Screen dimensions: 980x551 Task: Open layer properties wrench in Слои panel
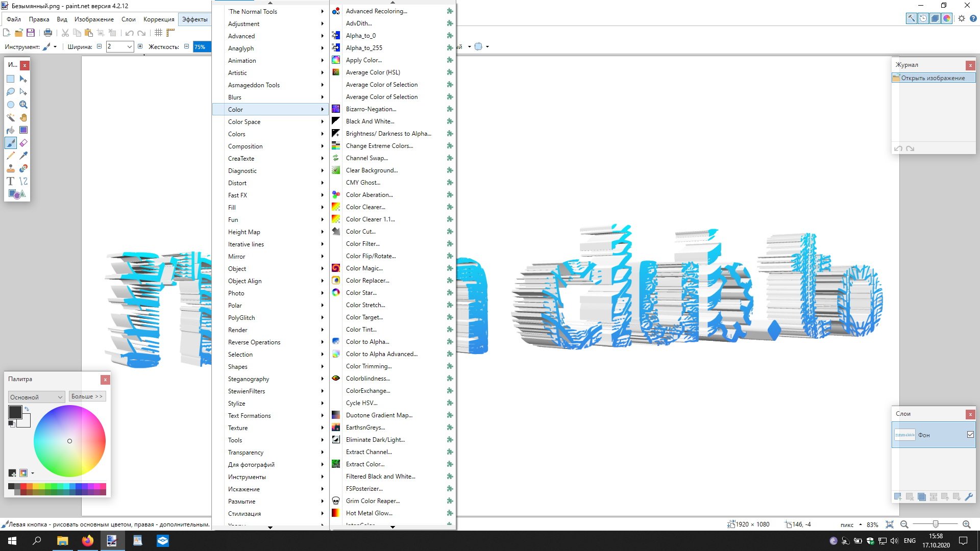969,496
